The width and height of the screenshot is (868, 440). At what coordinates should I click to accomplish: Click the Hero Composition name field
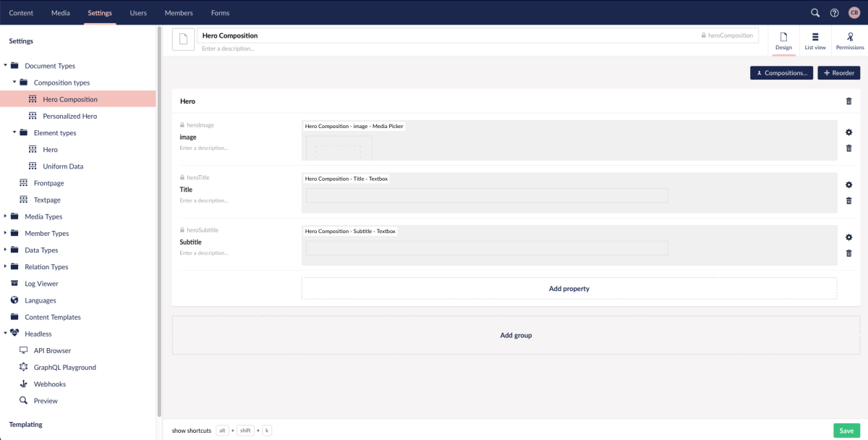coord(478,35)
